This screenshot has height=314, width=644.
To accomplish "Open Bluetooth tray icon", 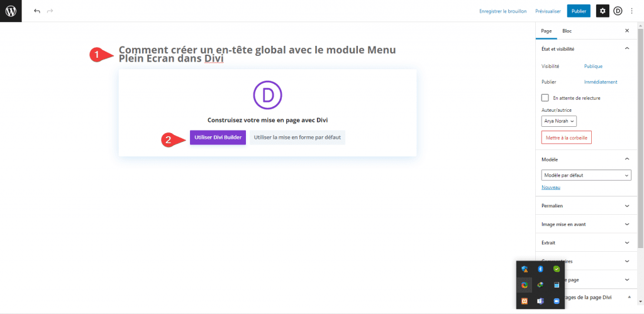I will [540, 269].
